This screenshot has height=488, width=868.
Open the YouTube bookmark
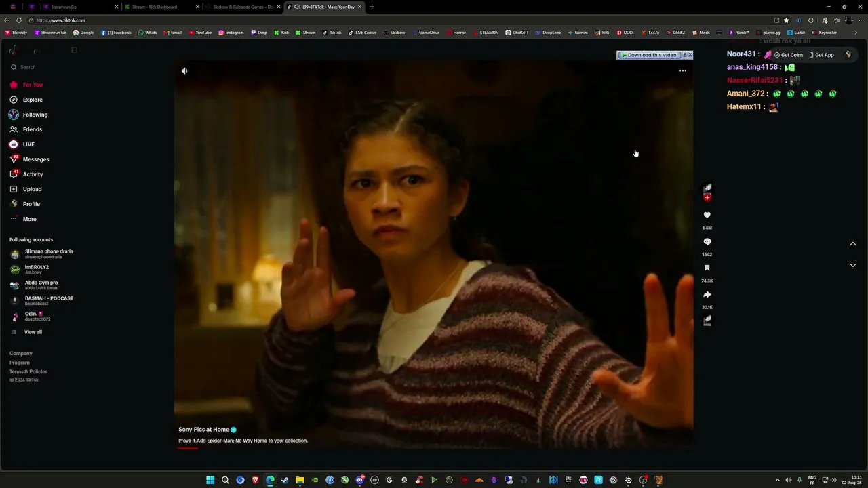(x=200, y=33)
